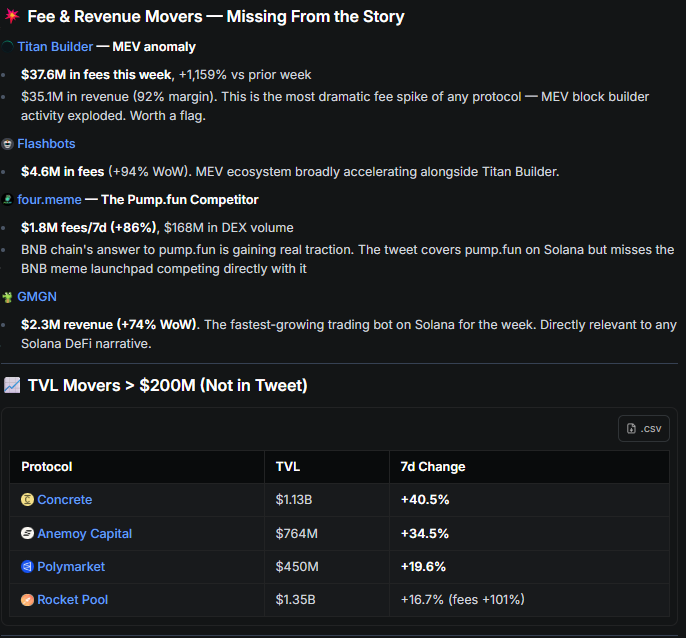The image size is (686, 638).
Task: Click the 'TVL Movers > $200M' heading
Action: click(x=112, y=386)
